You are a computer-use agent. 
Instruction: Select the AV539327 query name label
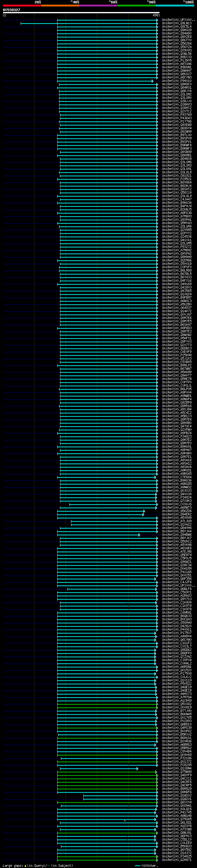tap(11, 10)
